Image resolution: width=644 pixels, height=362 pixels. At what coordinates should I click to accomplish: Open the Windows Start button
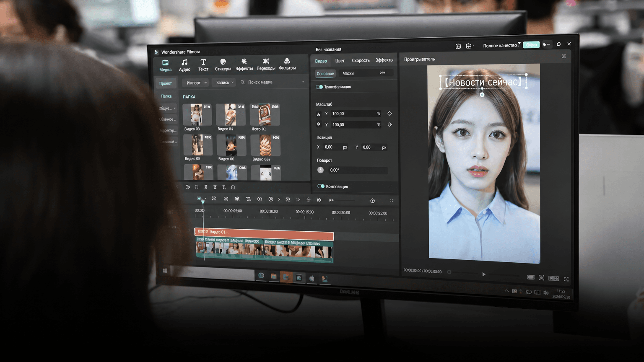pos(165,271)
